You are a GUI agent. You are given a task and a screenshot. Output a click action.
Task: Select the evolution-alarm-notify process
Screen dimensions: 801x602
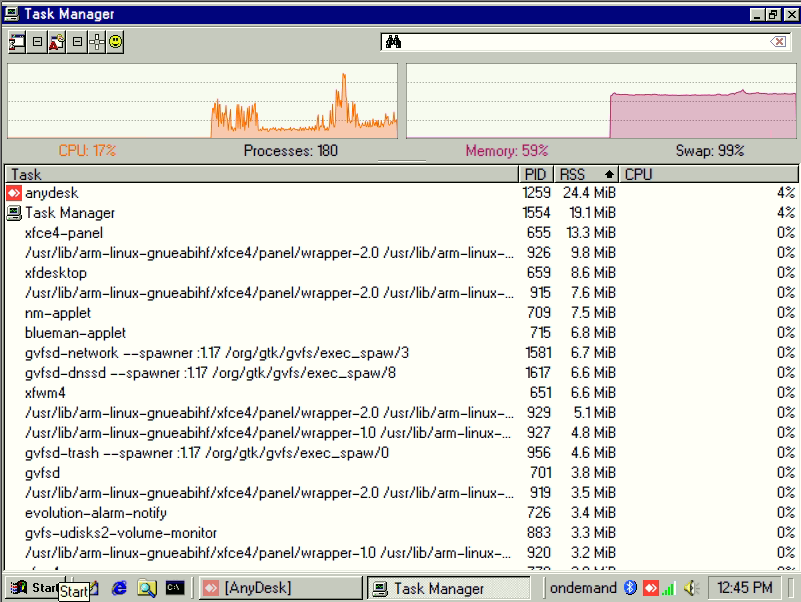(x=402, y=513)
